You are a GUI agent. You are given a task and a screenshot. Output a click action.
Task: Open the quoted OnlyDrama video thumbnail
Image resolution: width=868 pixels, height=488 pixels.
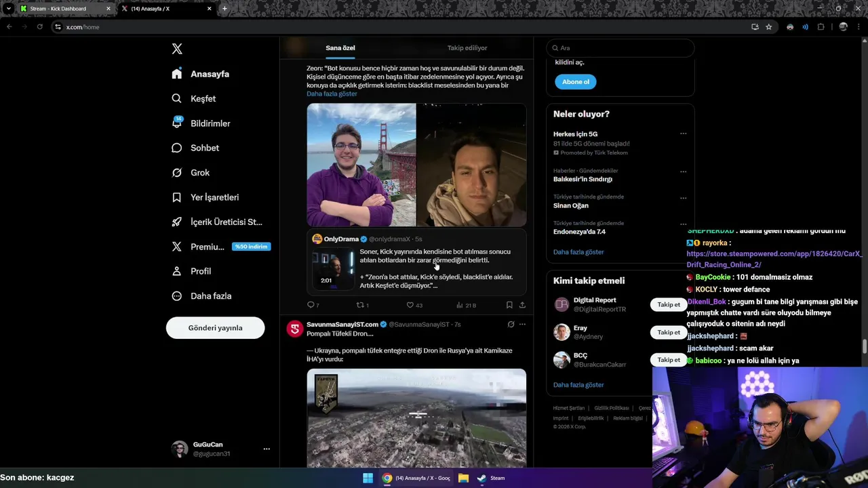tap(333, 268)
